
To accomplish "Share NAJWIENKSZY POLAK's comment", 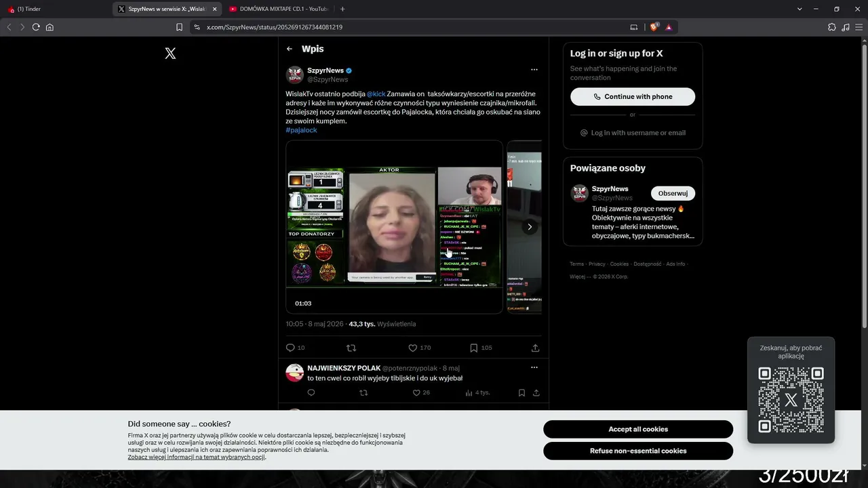I will click(536, 392).
